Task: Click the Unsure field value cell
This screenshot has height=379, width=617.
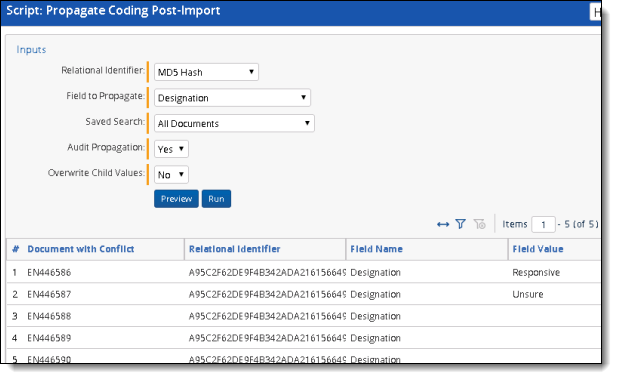Action: point(528,294)
